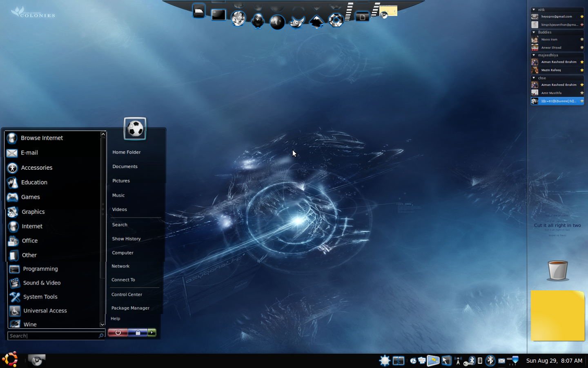Click the stacked cards tray icon
The height and width of the screenshot is (368, 588).
coord(422,361)
